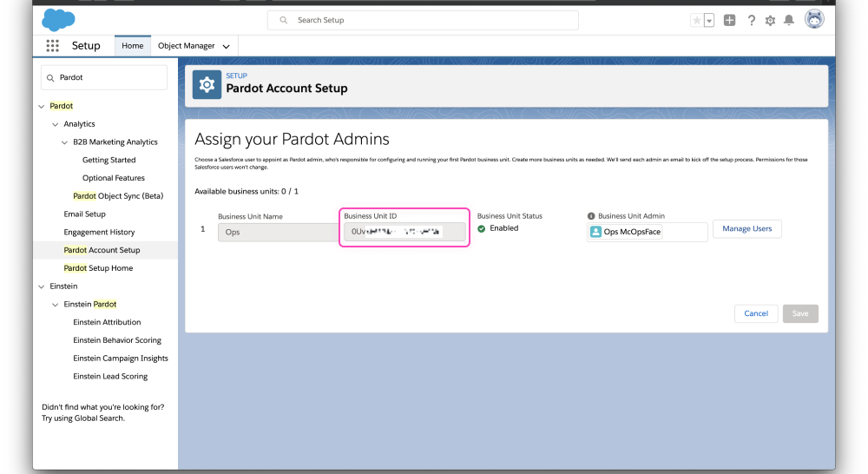Select Einstein Lead Scoring in sidebar

click(x=110, y=377)
